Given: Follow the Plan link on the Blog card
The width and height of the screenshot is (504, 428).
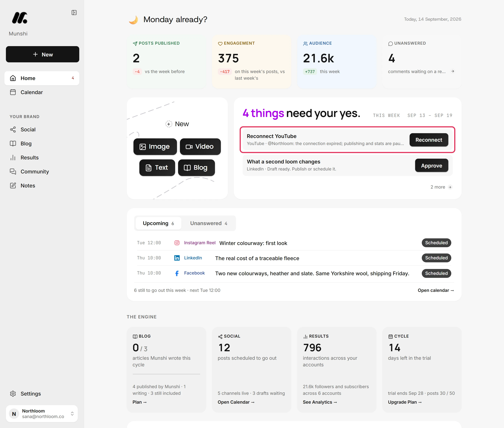Looking at the screenshot, I should (x=140, y=402).
